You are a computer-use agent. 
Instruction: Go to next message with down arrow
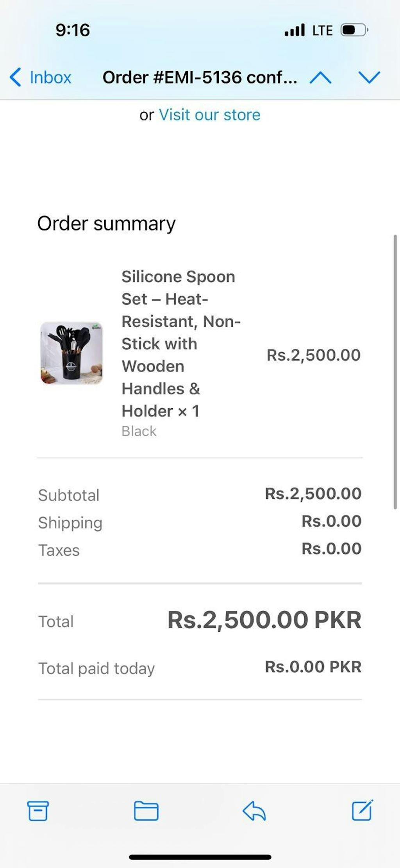point(369,77)
